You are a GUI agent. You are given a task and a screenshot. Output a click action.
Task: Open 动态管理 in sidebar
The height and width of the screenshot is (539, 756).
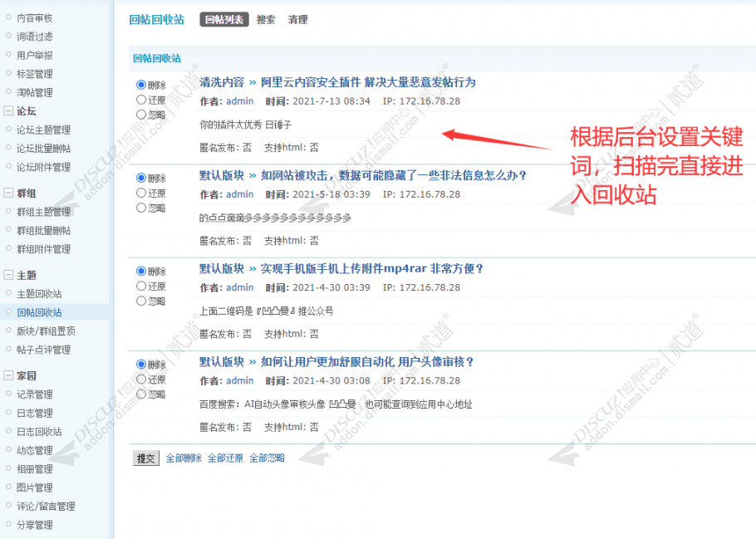tap(35, 450)
